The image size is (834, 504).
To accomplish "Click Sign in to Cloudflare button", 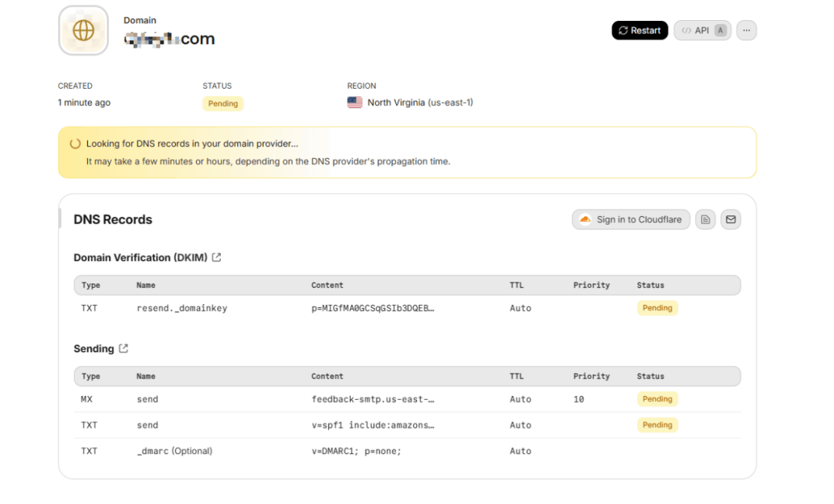I will [x=631, y=219].
